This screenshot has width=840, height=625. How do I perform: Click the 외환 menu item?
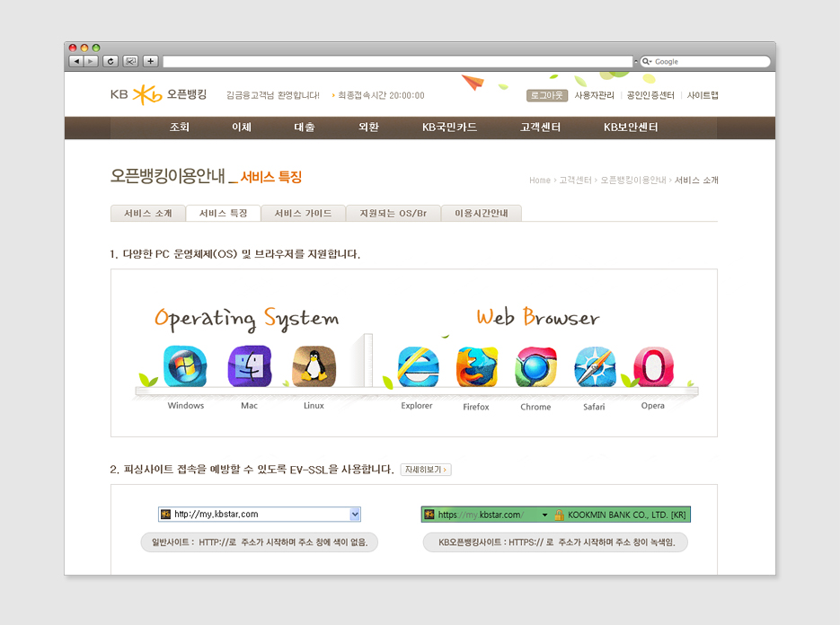point(368,127)
